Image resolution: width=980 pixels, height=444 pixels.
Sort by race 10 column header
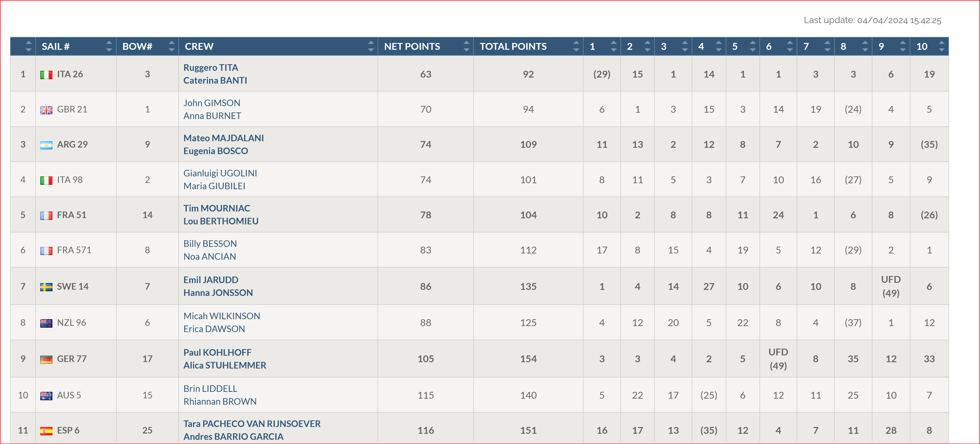pos(929,46)
